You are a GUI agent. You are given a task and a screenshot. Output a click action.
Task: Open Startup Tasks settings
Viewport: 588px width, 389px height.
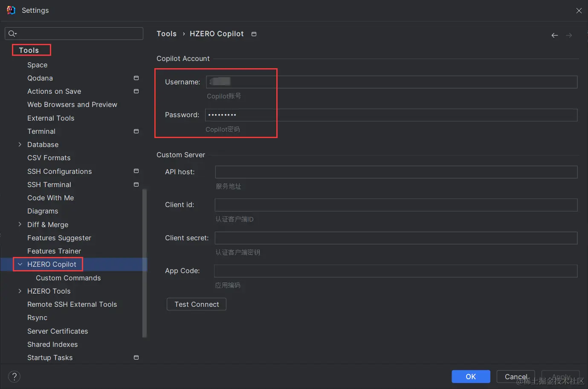click(x=50, y=357)
